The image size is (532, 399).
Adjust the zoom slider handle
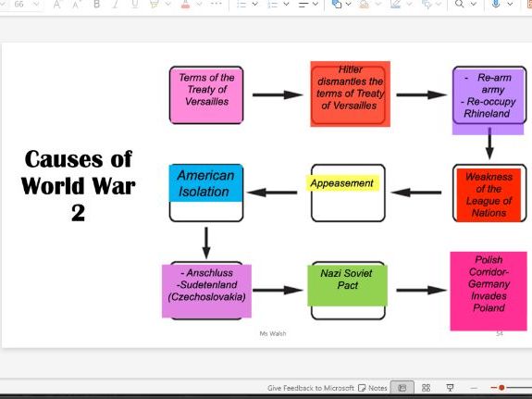[x=501, y=388]
